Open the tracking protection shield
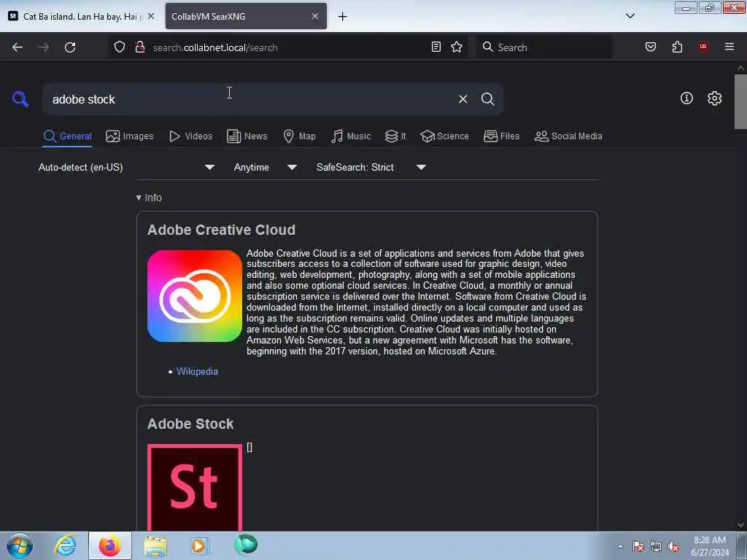Viewport: 747px width, 560px height. pyautogui.click(x=120, y=47)
